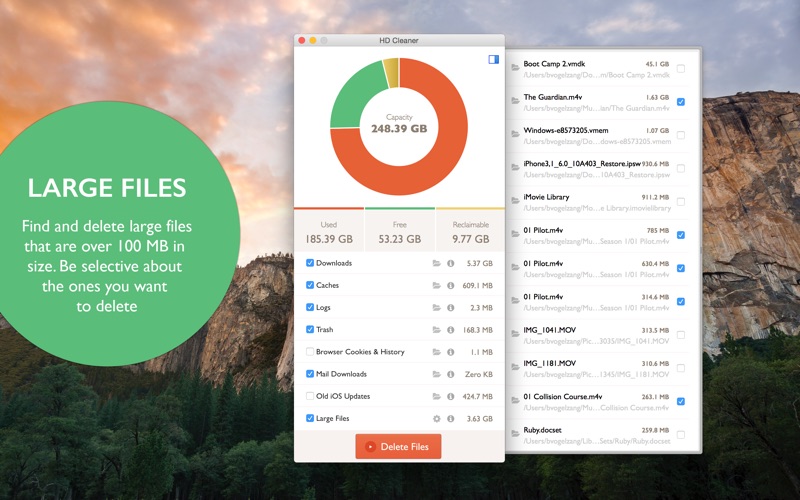Select the Used 185.39 GB tab
Screen dimensions: 800x500
pyautogui.click(x=329, y=230)
